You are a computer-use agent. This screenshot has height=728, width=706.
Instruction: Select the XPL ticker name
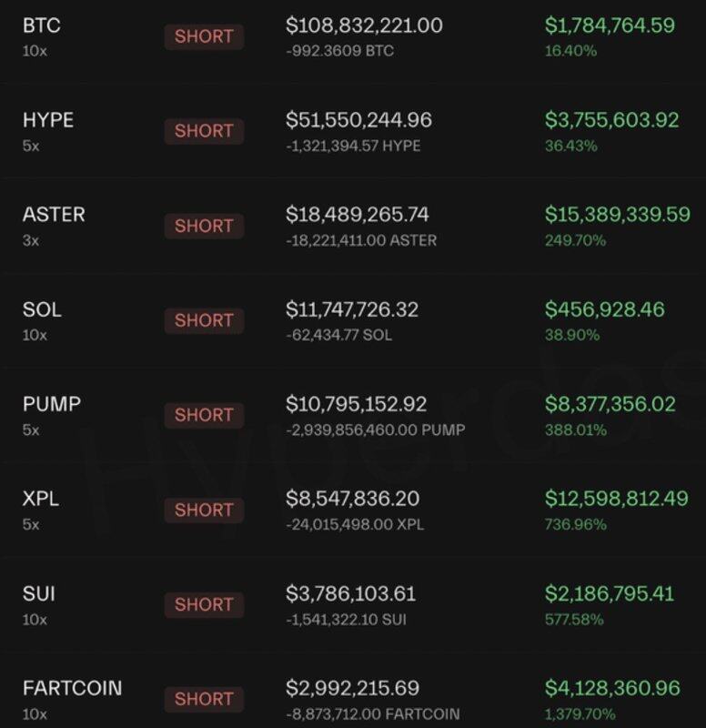click(x=39, y=499)
